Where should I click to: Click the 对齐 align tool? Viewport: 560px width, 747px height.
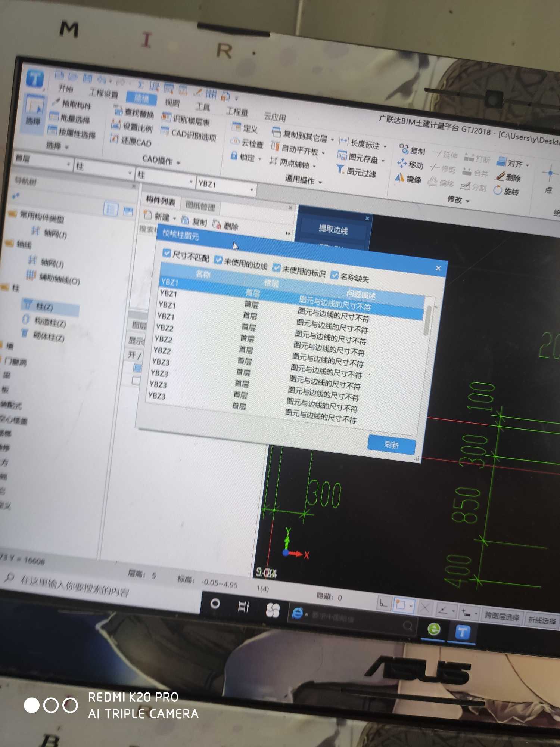(510, 163)
